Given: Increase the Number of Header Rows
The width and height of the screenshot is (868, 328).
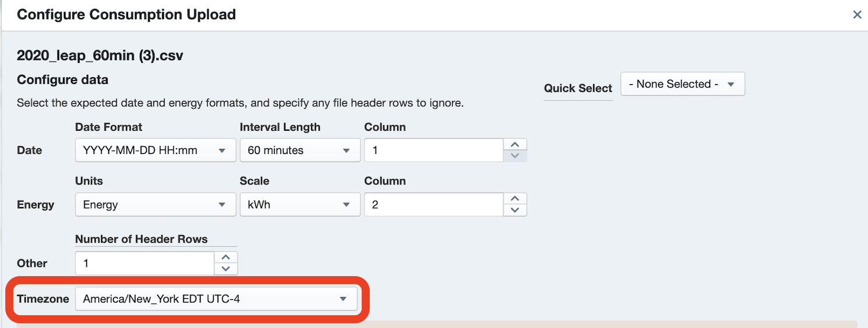Looking at the screenshot, I should [226, 257].
